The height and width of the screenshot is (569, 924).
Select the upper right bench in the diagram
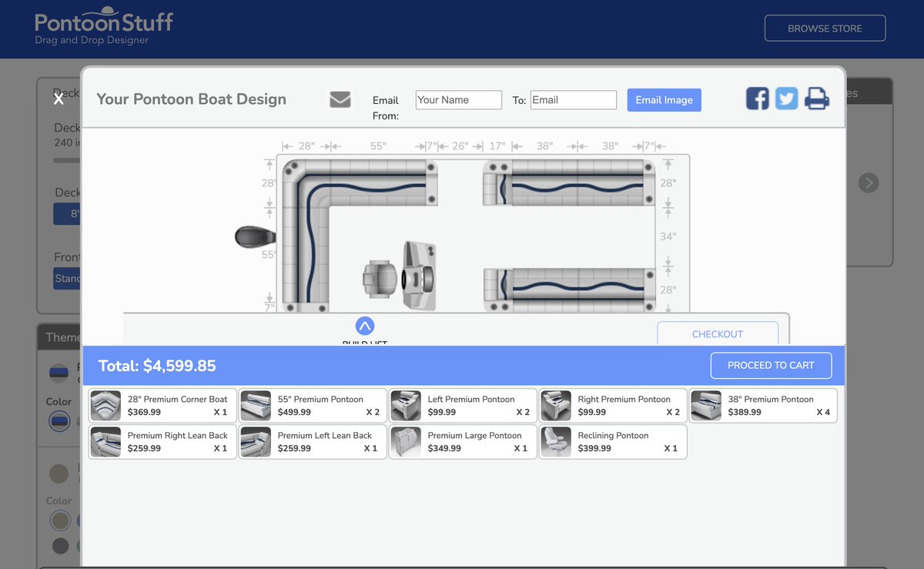tap(568, 182)
